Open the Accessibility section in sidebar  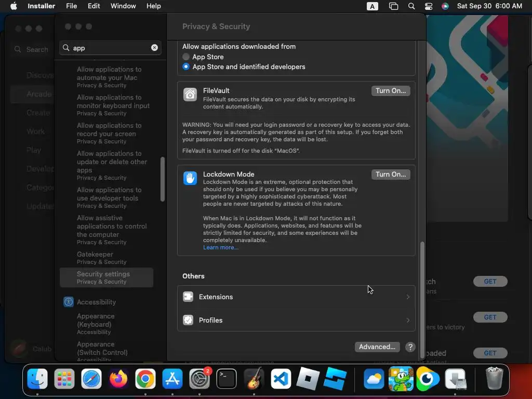[107, 302]
